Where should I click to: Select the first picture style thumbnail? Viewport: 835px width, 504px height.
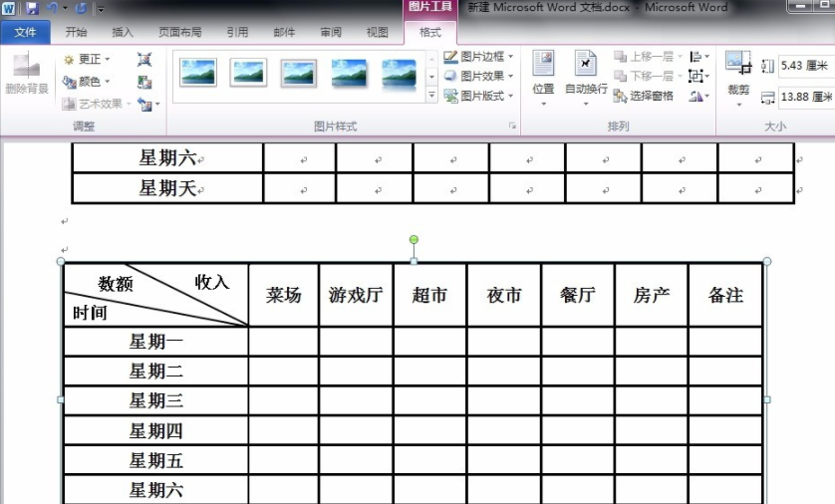[198, 73]
